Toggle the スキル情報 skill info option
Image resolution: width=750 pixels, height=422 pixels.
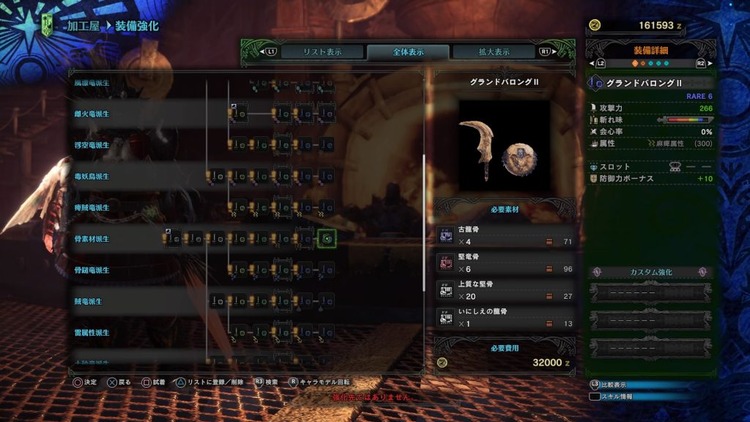tap(611, 396)
